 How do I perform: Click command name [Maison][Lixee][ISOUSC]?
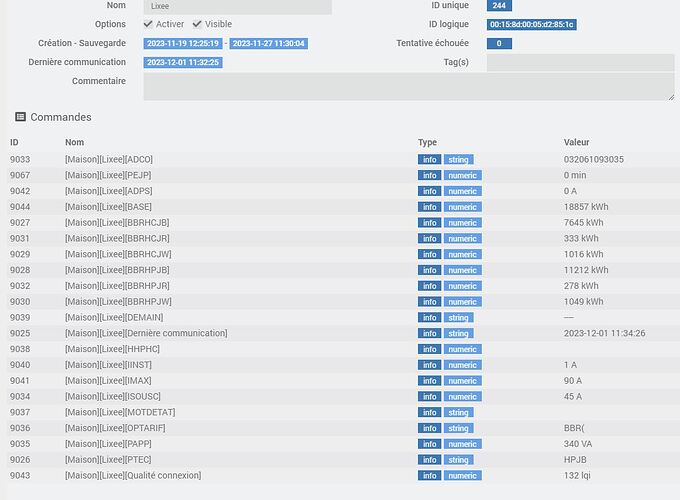pos(113,396)
